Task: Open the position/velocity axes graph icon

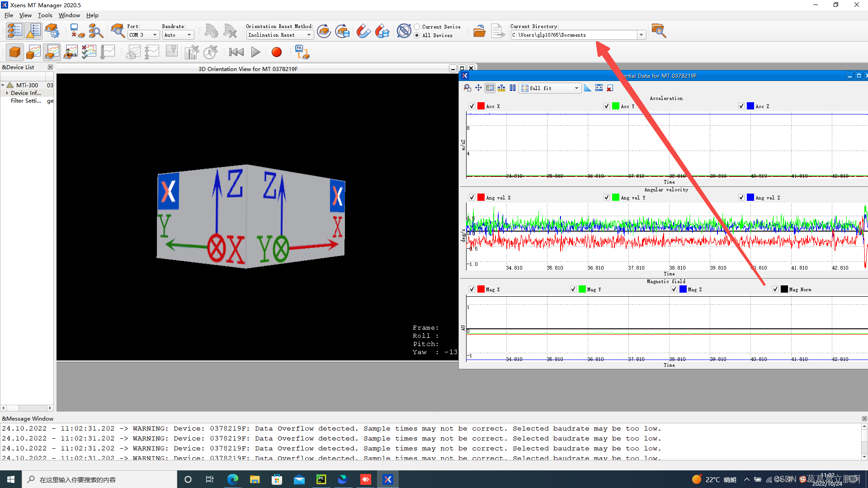Action: (71, 52)
